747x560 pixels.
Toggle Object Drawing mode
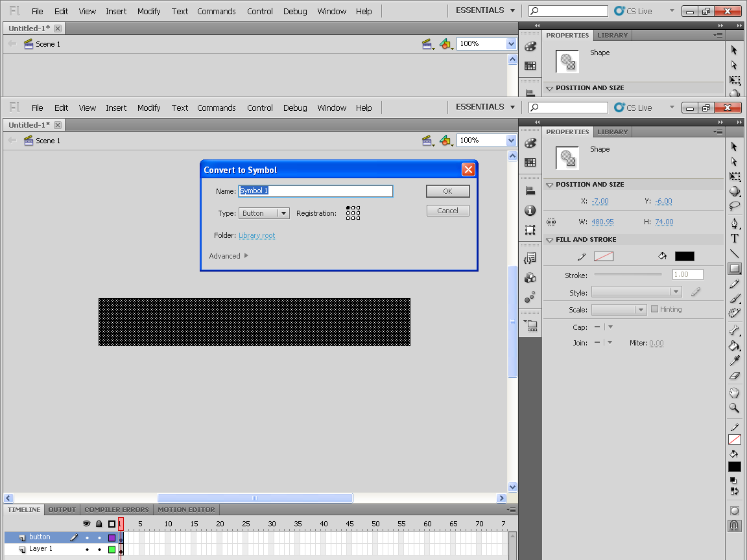735,511
